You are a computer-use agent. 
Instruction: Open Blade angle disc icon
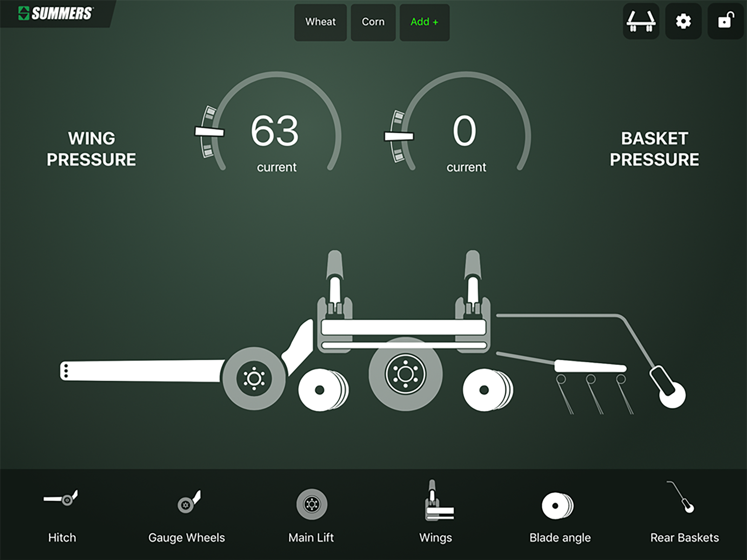click(558, 506)
